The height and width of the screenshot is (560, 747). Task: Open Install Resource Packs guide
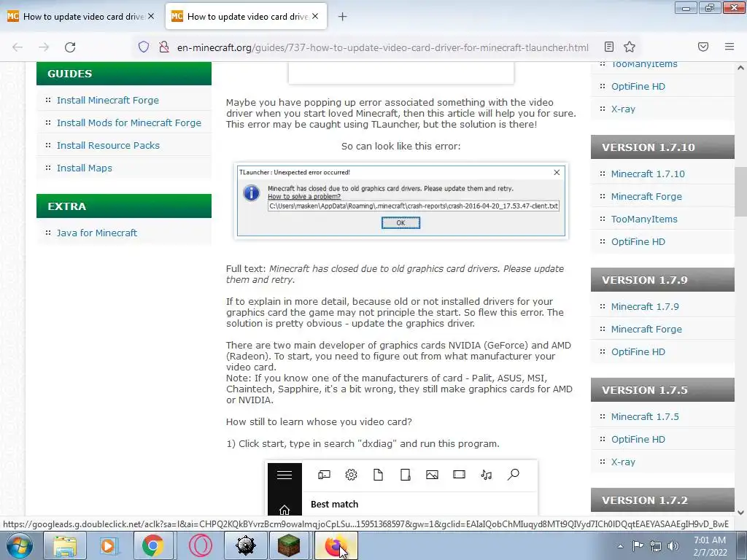(x=108, y=145)
